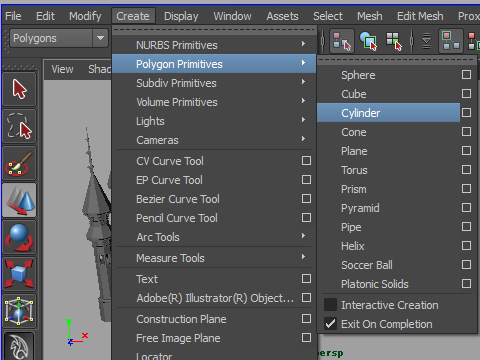Viewport: 480px width, 360px height.
Task: Open the Display menu
Action: [x=181, y=16]
